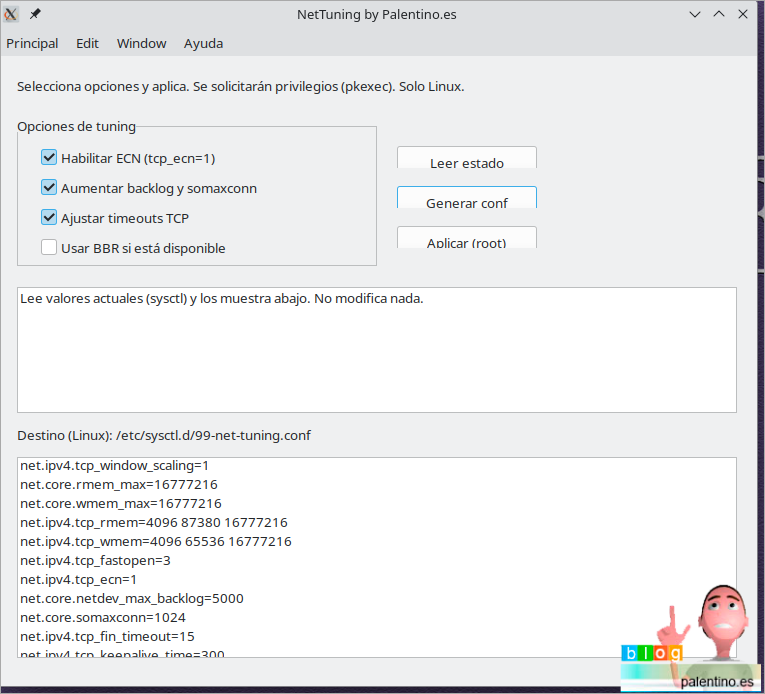Maximize the NetTuning window
765x694 pixels.
click(x=720, y=14)
